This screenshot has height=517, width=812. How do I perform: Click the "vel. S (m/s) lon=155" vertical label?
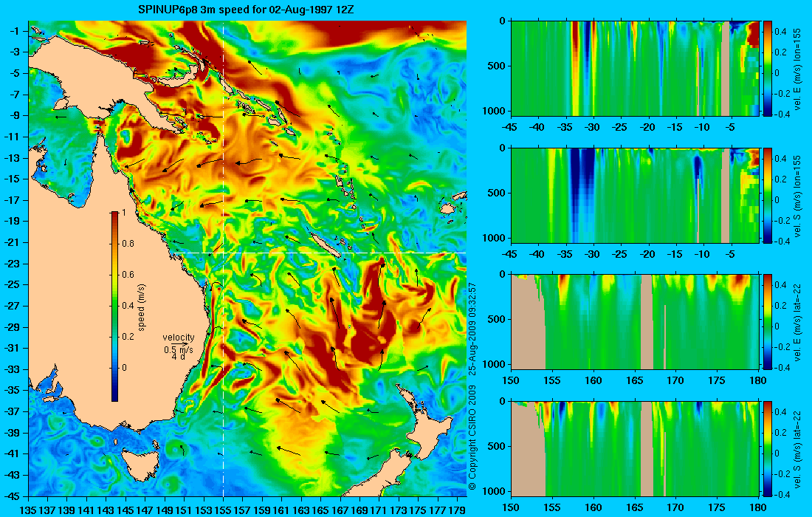pos(797,196)
